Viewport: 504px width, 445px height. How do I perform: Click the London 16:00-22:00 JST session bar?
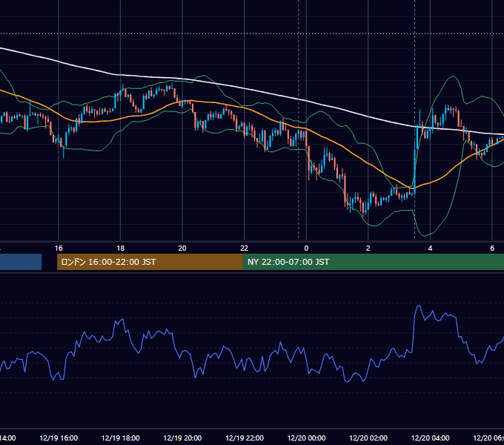tap(150, 262)
